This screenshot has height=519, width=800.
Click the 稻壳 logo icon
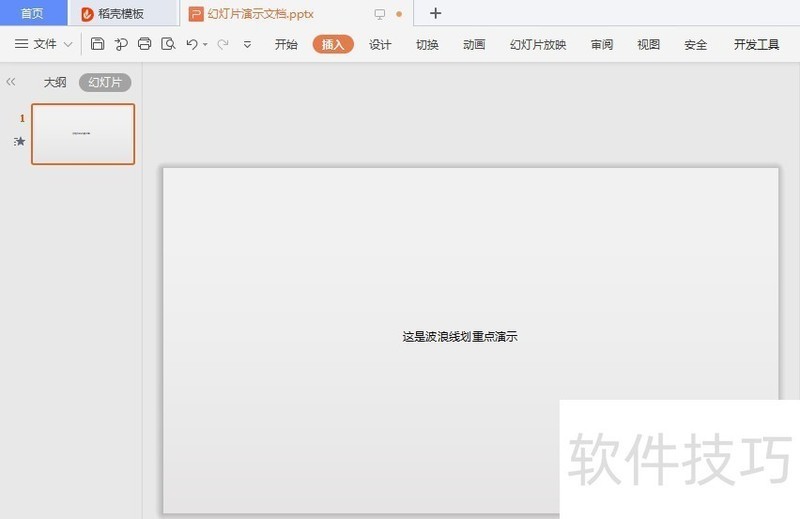pos(87,14)
